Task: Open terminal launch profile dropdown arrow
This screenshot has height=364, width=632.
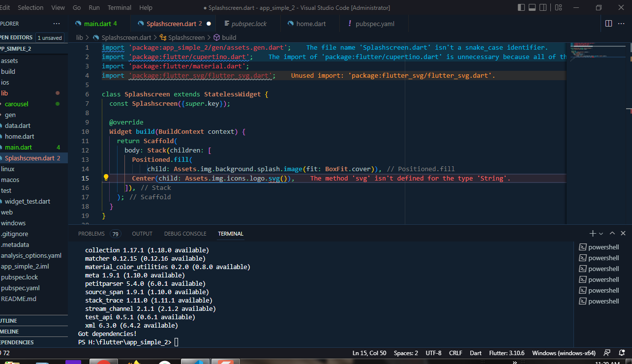Action: pyautogui.click(x=602, y=234)
